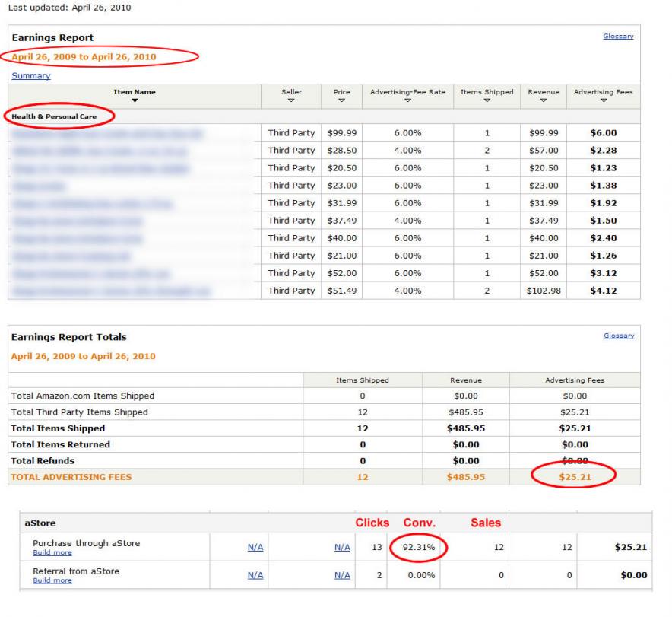Click second N/A in Purchase through aStore row
The image size is (672, 617).
(342, 547)
